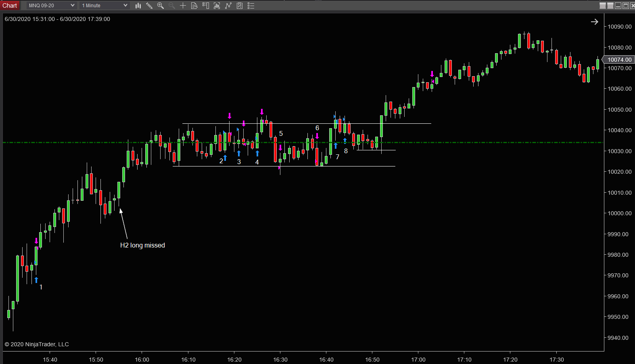Click the 16:00 time axis label
The image size is (635, 364).
tap(142, 360)
